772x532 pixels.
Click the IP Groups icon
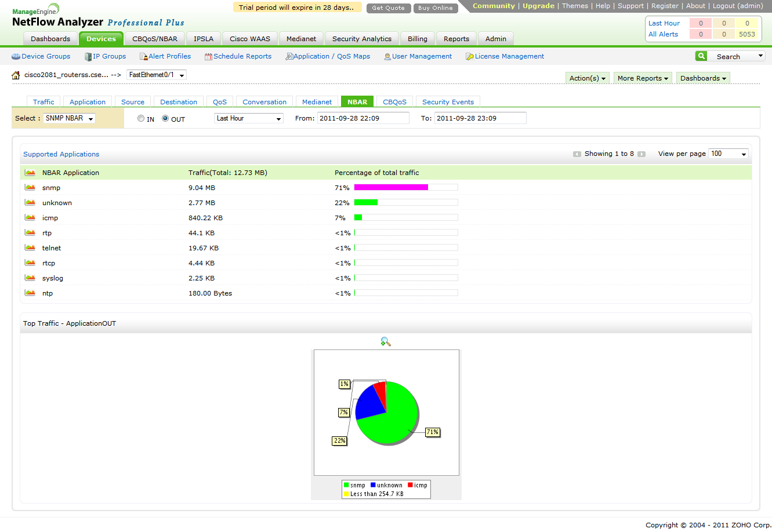(88, 57)
